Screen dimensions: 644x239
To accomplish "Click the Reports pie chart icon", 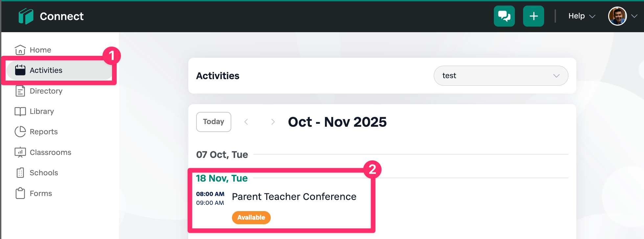I will coord(20,132).
